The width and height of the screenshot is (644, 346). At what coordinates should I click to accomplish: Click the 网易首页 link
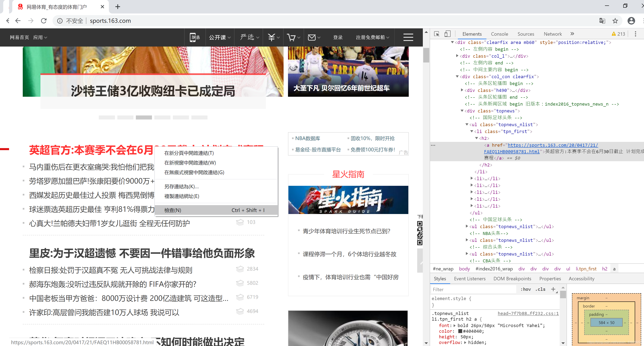(x=19, y=37)
